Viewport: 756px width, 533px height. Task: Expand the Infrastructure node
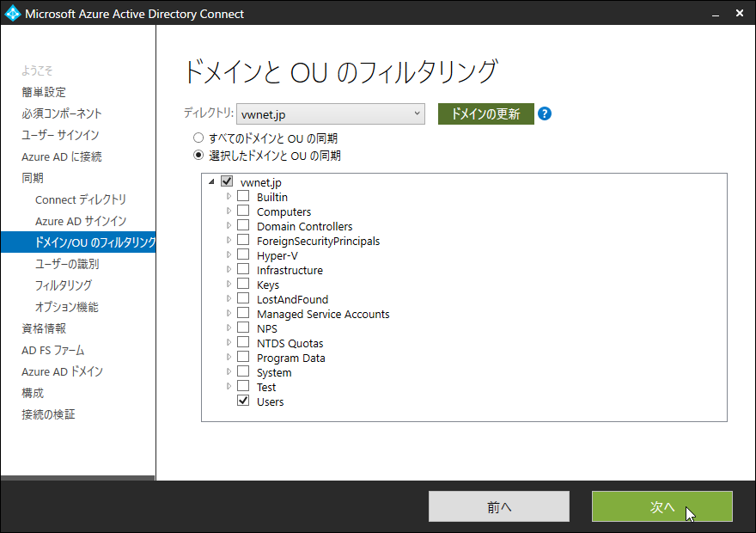pos(229,269)
